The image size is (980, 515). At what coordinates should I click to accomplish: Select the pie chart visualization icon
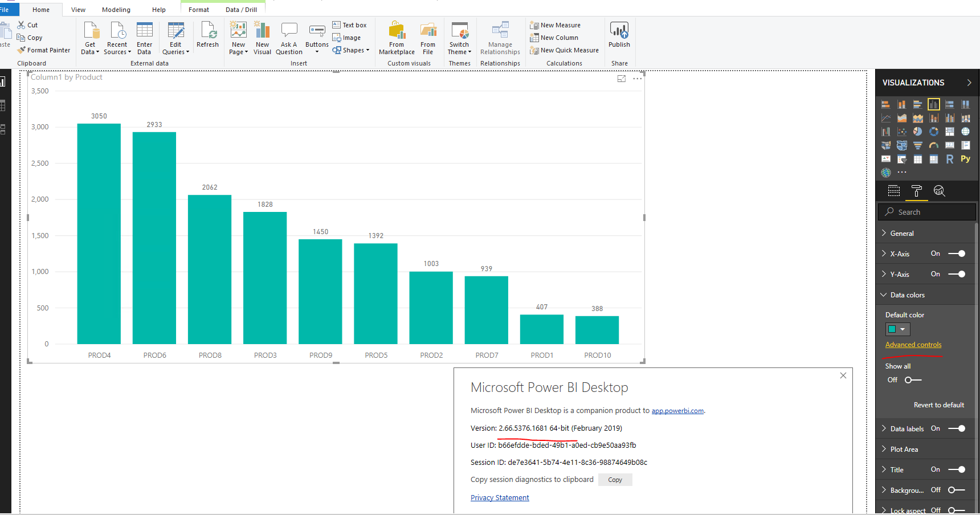click(x=918, y=132)
